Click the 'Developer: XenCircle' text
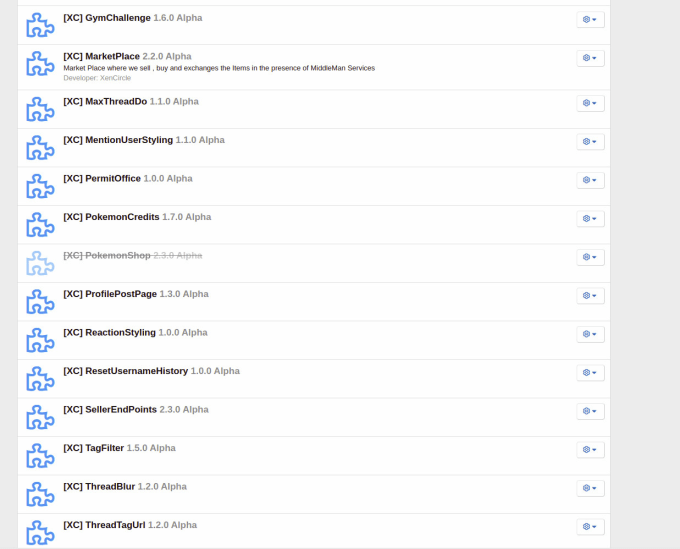 click(x=97, y=78)
